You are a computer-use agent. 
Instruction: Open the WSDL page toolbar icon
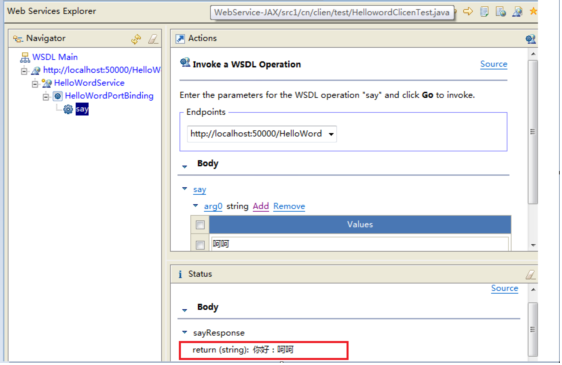click(x=517, y=11)
